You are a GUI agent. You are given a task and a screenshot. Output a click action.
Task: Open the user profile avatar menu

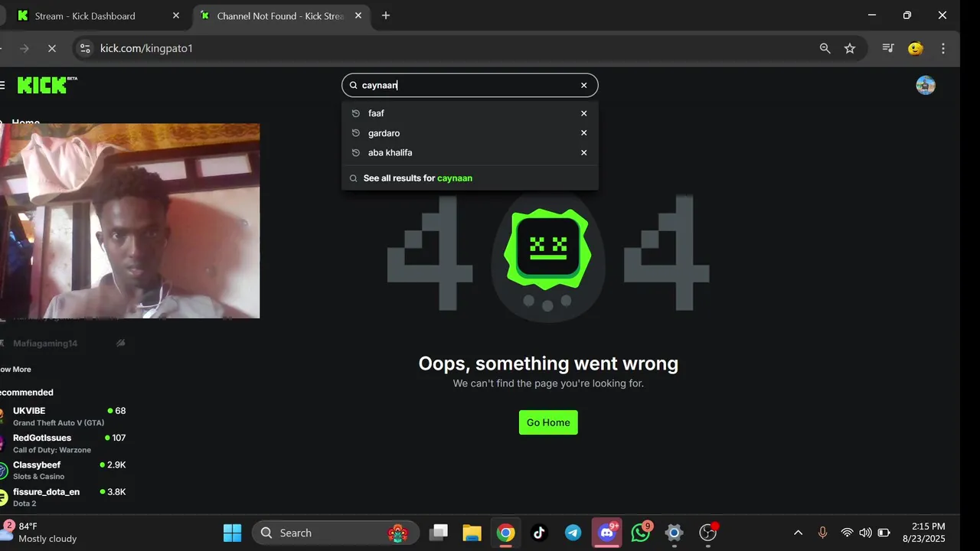click(926, 85)
